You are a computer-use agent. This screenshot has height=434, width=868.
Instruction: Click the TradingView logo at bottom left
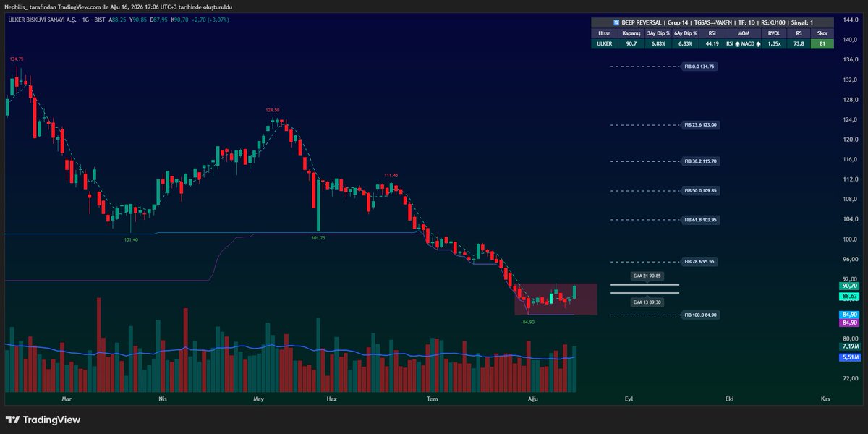point(43,420)
